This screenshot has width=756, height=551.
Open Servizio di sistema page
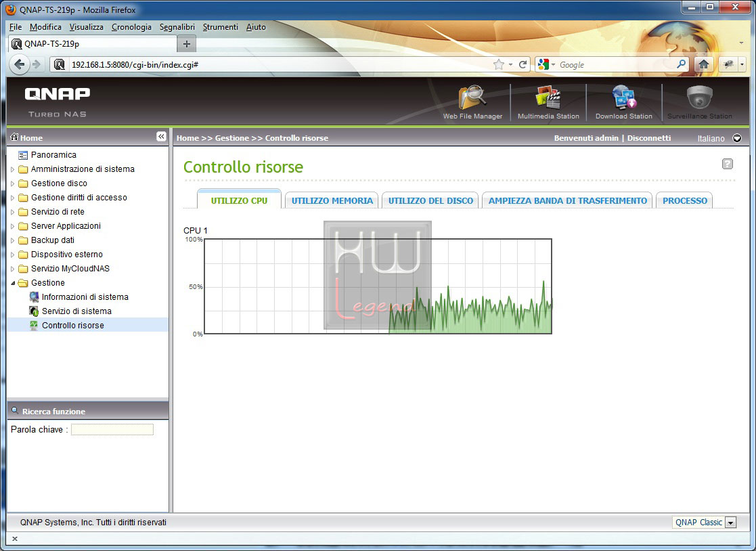[x=76, y=311]
